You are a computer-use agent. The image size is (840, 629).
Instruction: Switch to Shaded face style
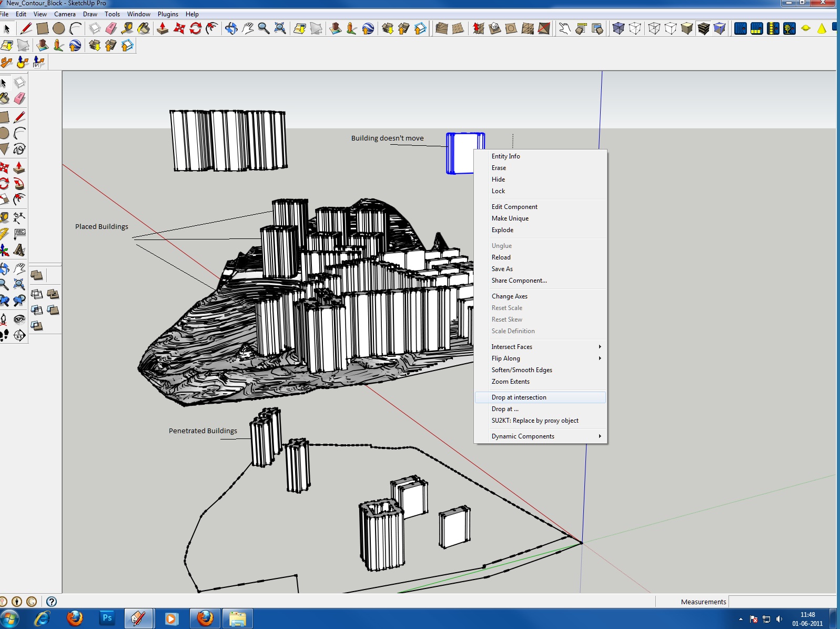[x=687, y=28]
